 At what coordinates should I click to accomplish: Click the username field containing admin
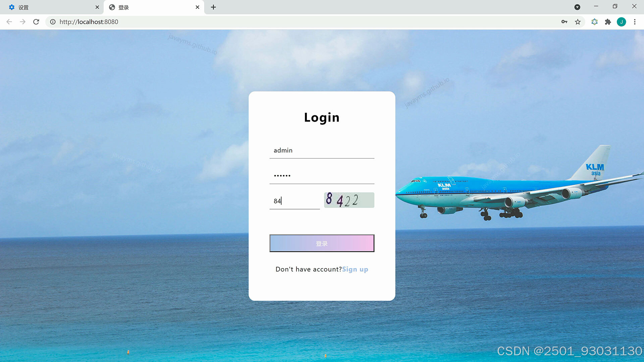(x=322, y=150)
